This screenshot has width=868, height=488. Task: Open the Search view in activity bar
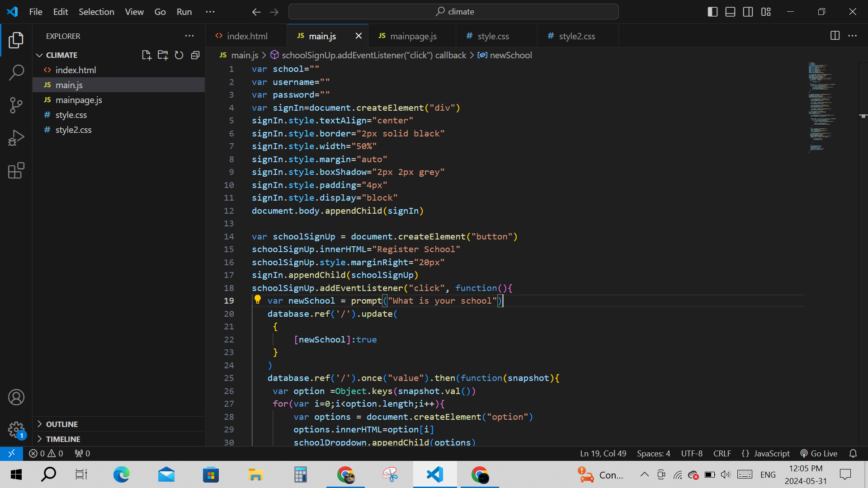(x=16, y=72)
